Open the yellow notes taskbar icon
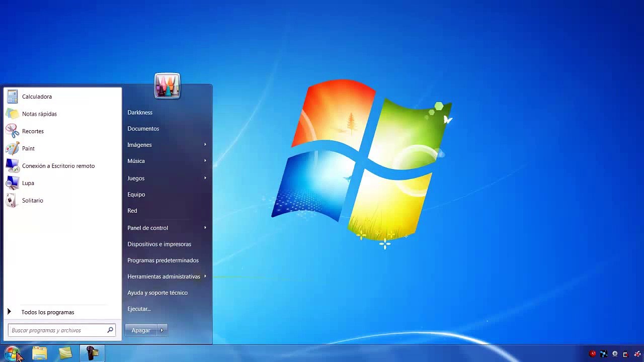Screen dimensions: 644x362 (65, 353)
